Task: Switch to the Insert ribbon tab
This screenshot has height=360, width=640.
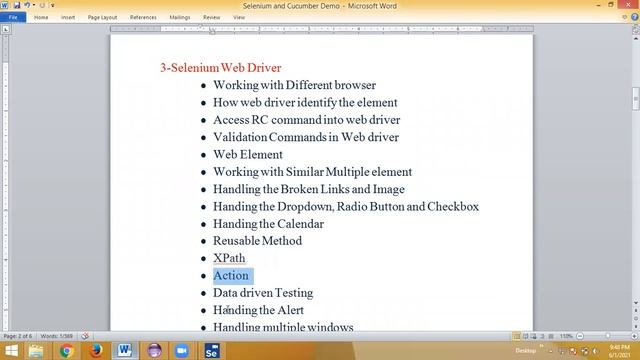Action: 68,18
